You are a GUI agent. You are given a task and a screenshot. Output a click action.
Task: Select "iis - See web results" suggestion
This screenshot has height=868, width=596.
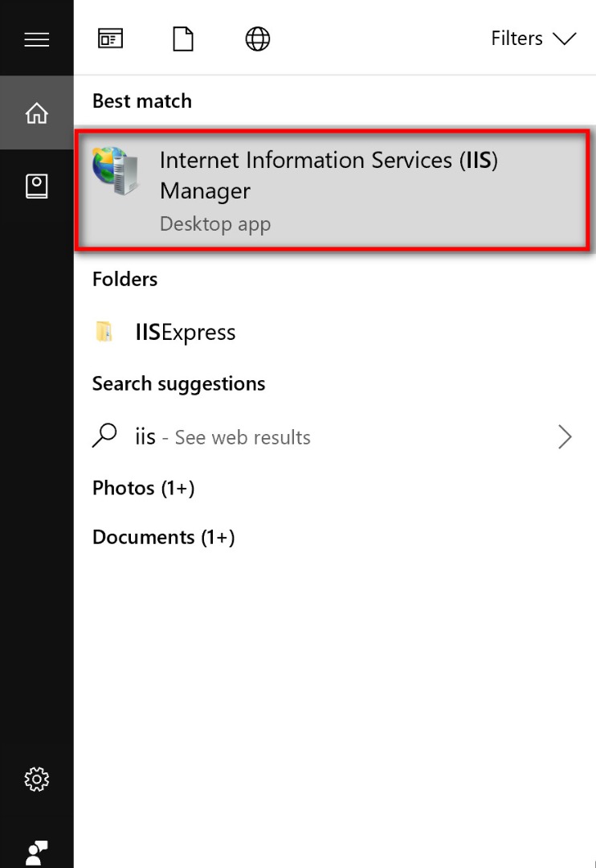pyautogui.click(x=222, y=437)
